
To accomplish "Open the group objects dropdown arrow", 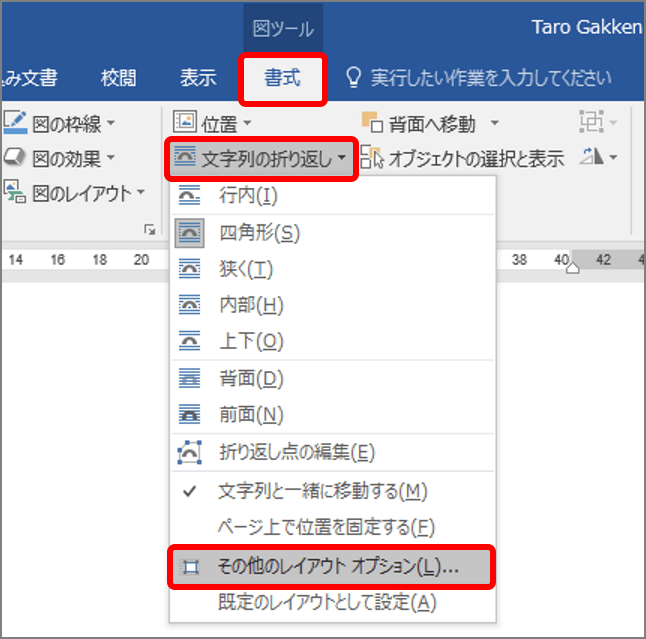I will pos(613,123).
